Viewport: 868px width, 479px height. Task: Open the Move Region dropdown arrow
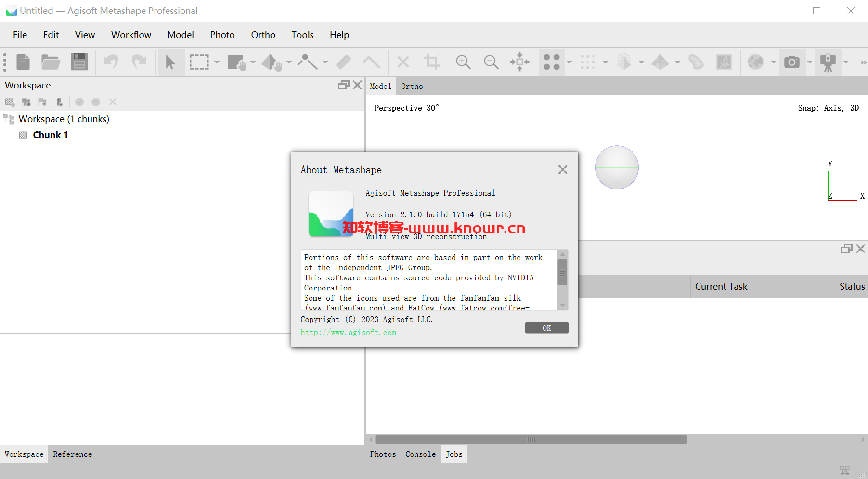(253, 62)
